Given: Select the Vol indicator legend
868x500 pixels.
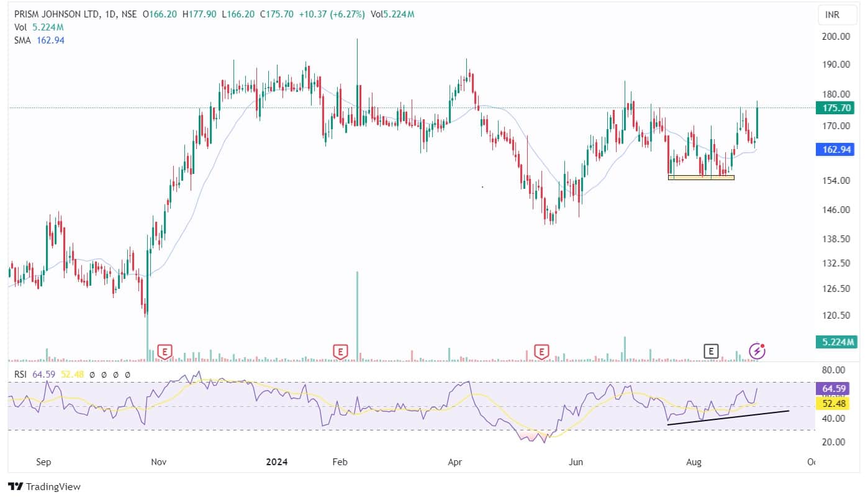Looking at the screenshot, I should [20, 27].
